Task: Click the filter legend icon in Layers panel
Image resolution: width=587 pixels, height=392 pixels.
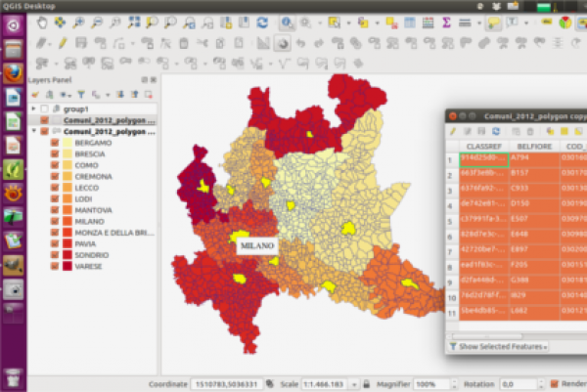Action: [x=81, y=94]
